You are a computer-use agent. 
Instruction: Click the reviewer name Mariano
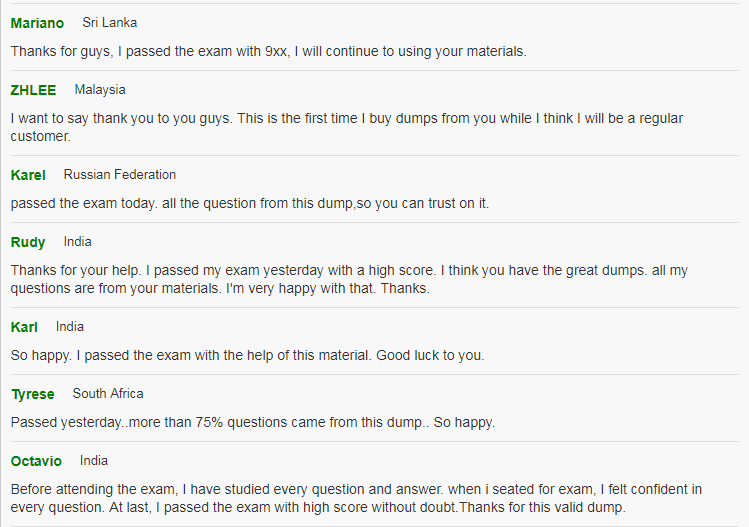[37, 23]
